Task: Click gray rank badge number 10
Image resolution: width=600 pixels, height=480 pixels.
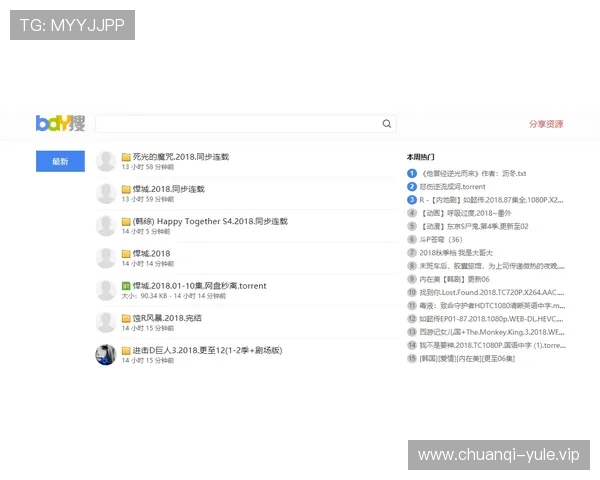Action: (412, 292)
